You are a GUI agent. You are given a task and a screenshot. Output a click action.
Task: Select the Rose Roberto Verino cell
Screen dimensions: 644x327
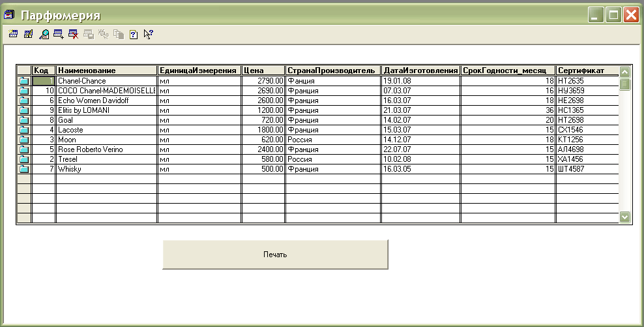pyautogui.click(x=107, y=149)
